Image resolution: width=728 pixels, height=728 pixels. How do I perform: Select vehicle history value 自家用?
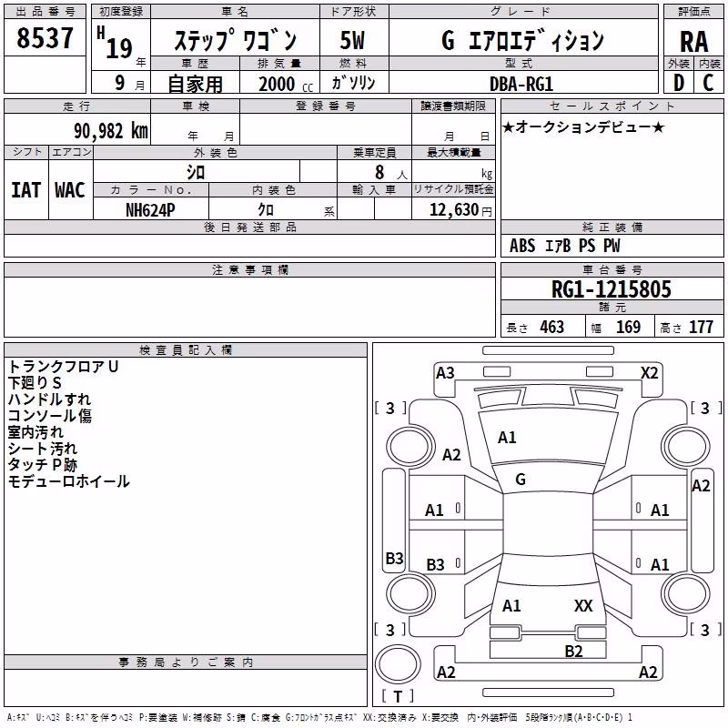pyautogui.click(x=195, y=84)
